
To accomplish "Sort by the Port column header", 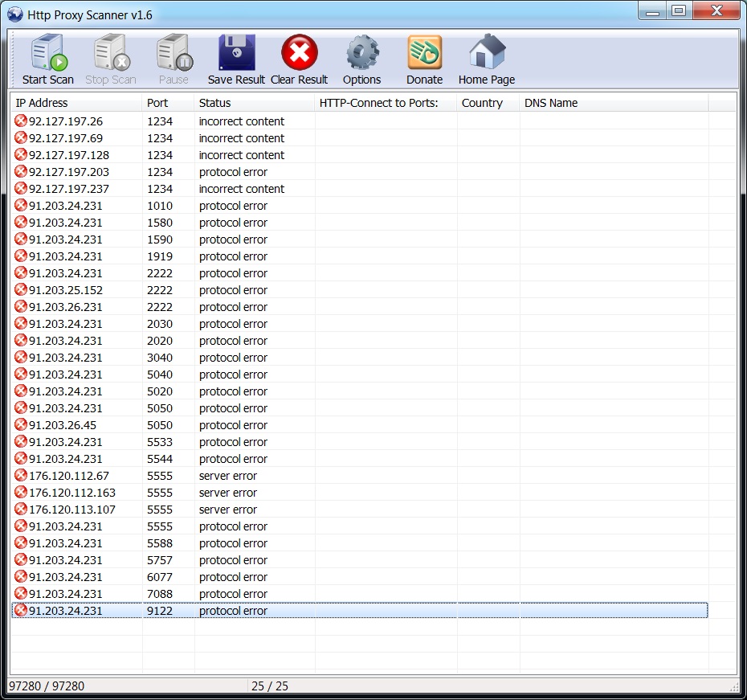I will pyautogui.click(x=168, y=103).
